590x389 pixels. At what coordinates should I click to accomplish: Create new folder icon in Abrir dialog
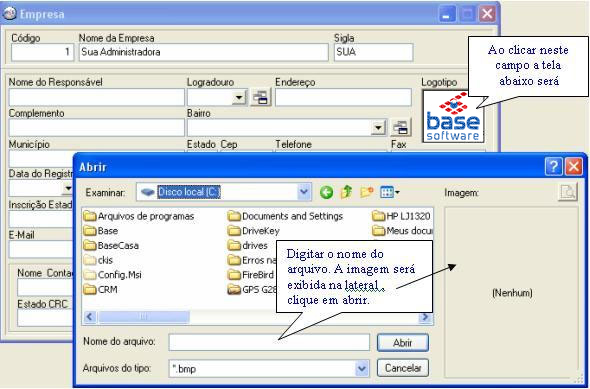coord(366,192)
